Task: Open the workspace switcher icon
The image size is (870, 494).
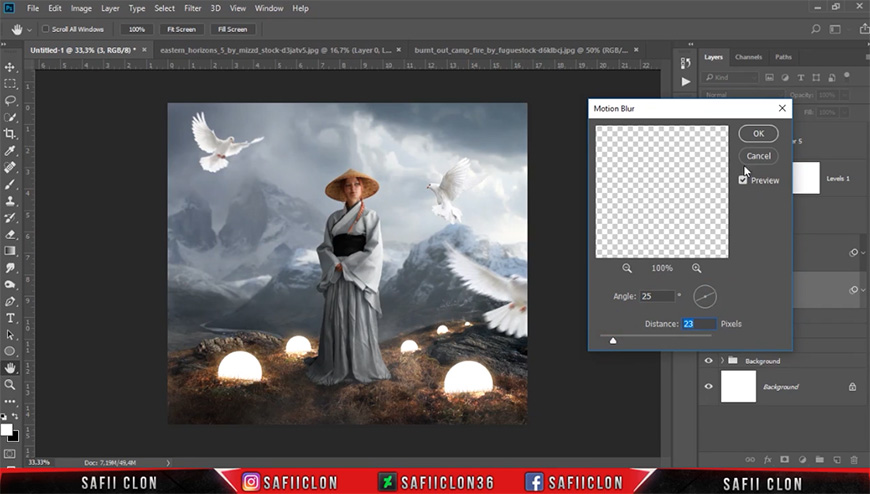Action: point(835,29)
